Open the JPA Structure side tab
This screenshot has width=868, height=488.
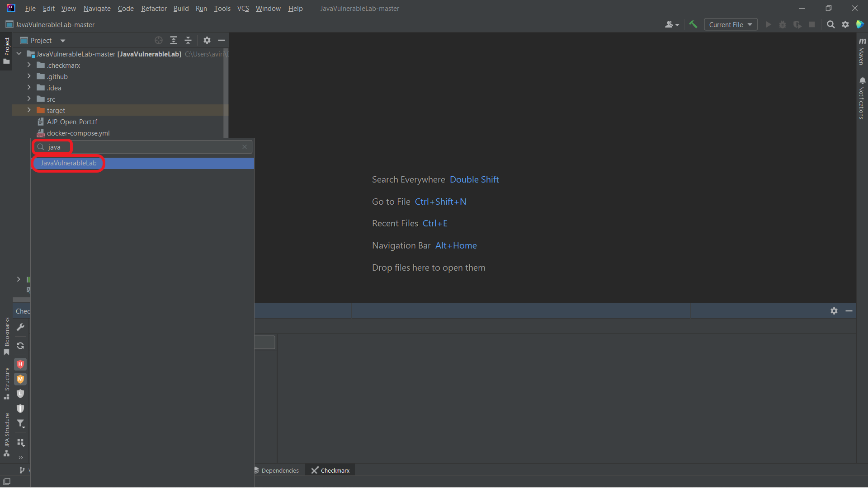pyautogui.click(x=6, y=435)
